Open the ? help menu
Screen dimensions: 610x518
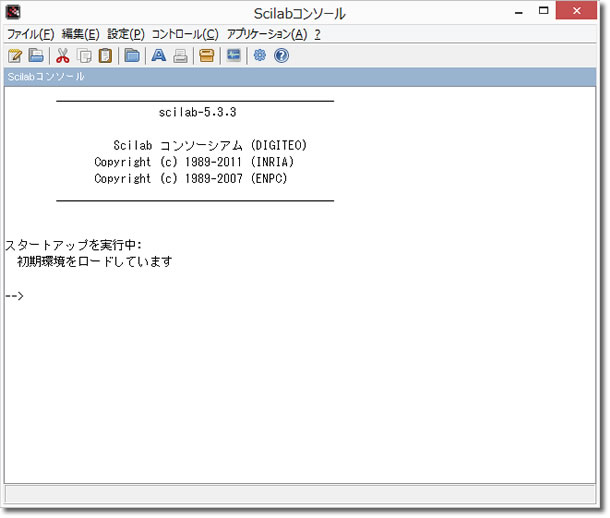pyautogui.click(x=317, y=34)
